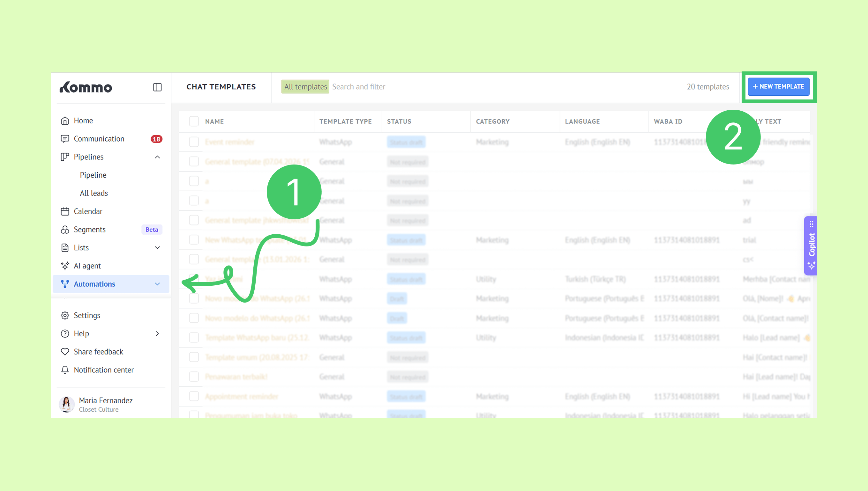868x491 pixels.
Task: Click the Notification center bell icon
Action: (65, 370)
